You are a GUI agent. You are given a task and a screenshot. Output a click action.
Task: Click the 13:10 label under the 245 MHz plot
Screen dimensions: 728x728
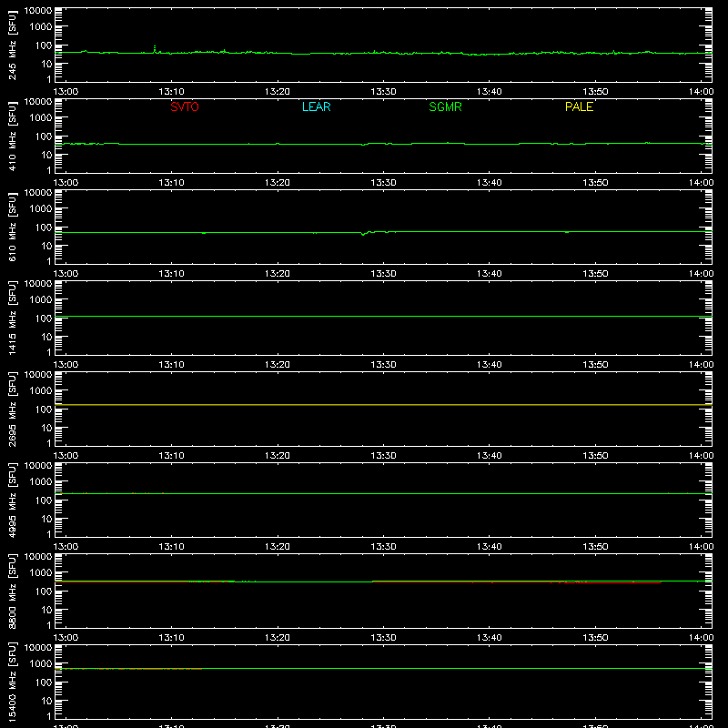(171, 92)
